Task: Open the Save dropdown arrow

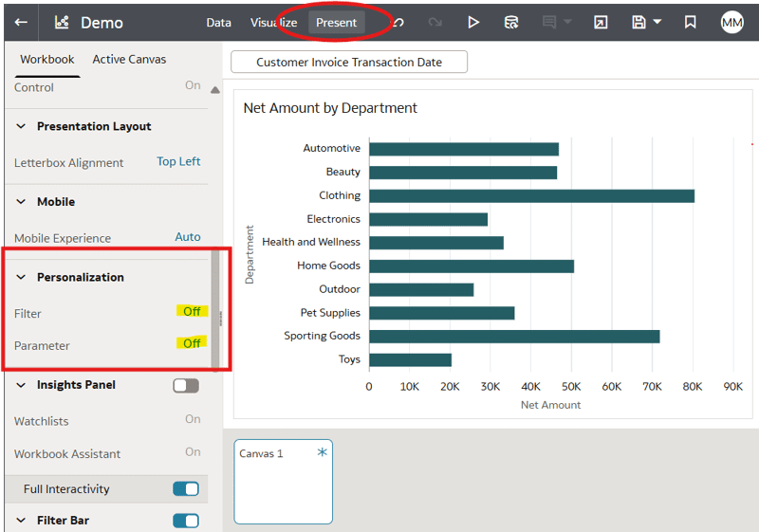Action: [657, 22]
